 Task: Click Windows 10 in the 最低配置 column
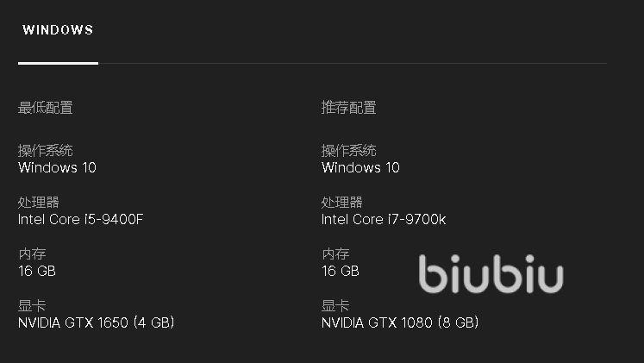pyautogui.click(x=57, y=167)
